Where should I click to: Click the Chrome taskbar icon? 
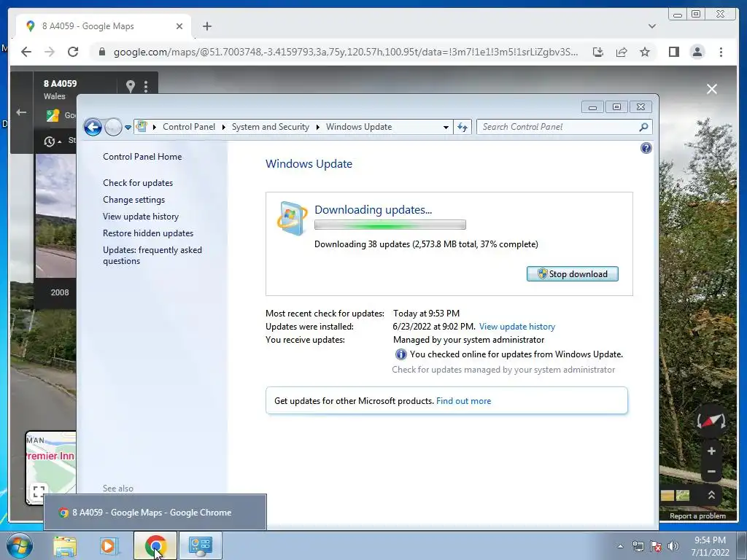pos(155,545)
